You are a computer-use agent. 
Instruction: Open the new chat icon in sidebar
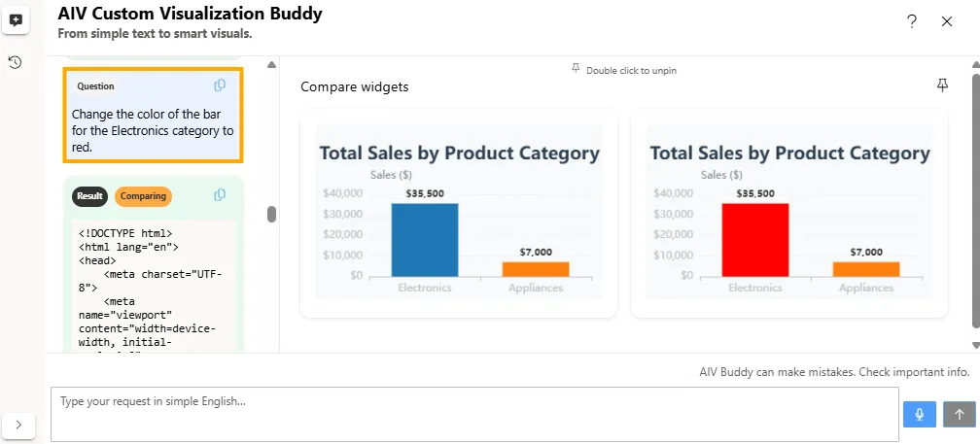click(x=16, y=19)
